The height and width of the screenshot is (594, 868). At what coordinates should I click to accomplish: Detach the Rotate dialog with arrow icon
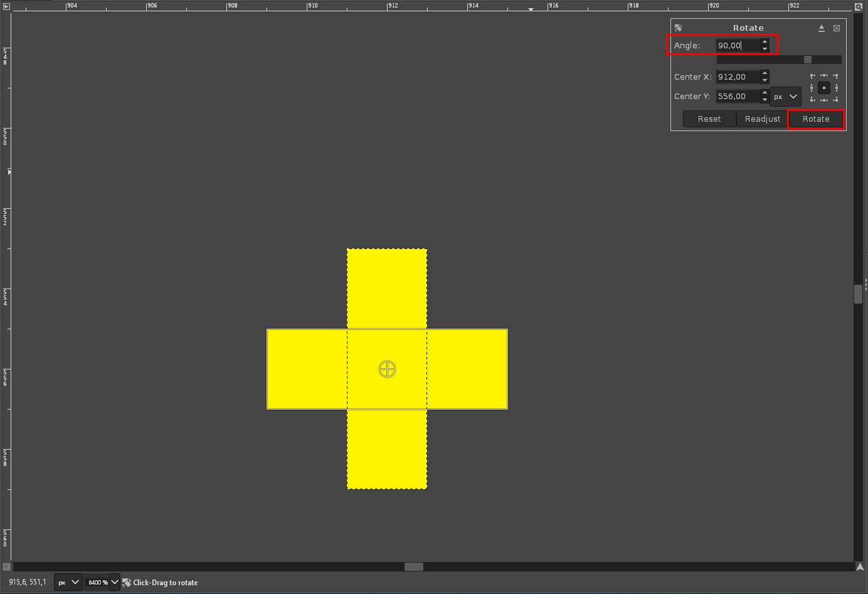point(822,28)
